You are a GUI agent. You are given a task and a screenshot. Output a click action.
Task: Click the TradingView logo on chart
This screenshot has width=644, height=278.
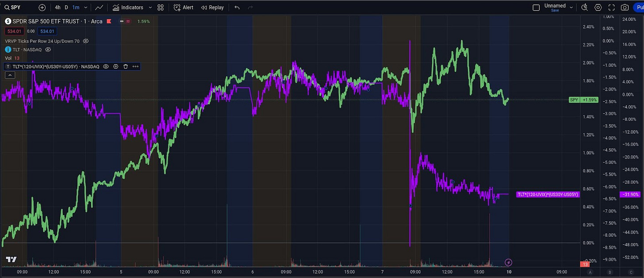coord(11,259)
